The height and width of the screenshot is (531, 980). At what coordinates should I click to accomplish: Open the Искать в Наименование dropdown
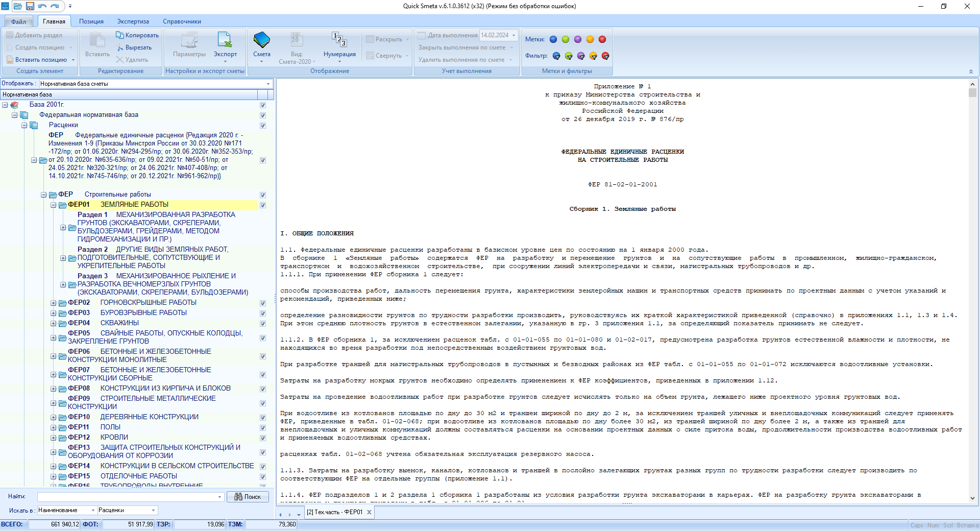[x=93, y=510]
